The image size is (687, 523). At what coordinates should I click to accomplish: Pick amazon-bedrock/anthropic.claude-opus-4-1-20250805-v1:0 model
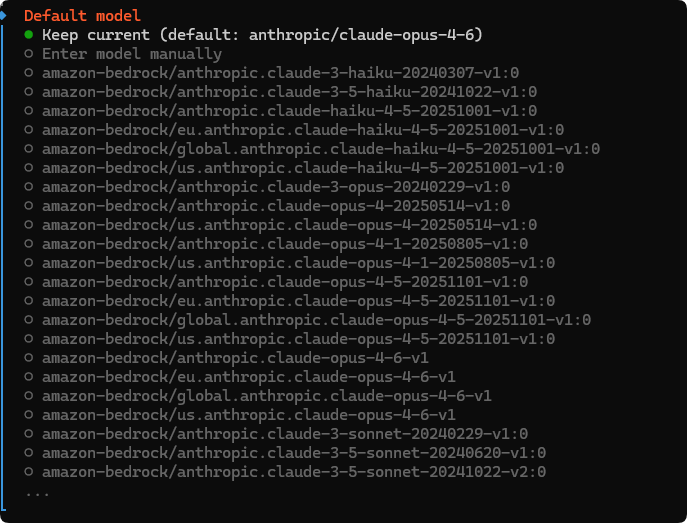click(x=285, y=244)
